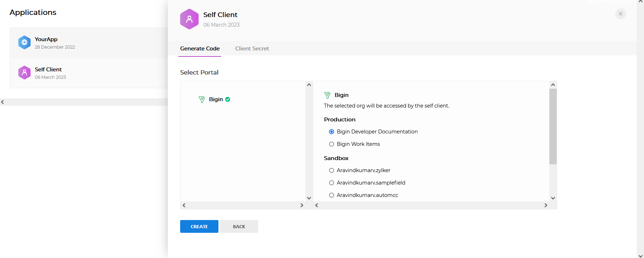Screen dimensions: 644x258
Task: Click the BACK button
Action: click(x=239, y=226)
